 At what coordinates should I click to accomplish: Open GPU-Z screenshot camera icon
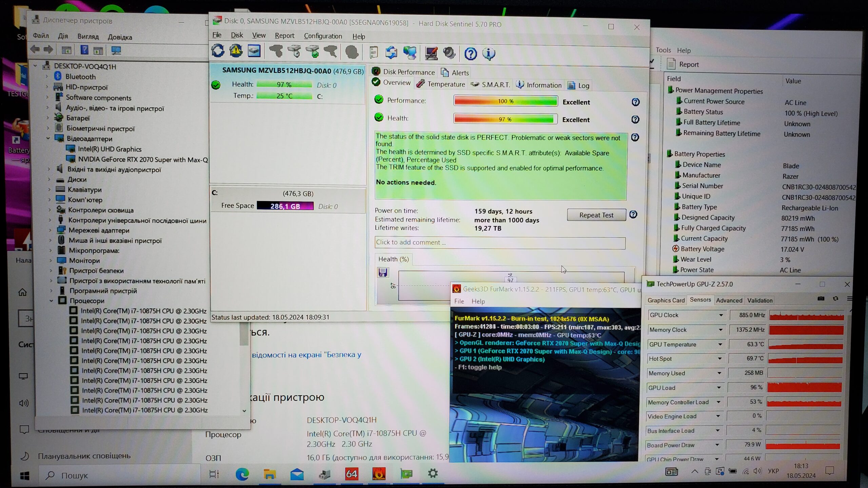pyautogui.click(x=821, y=299)
